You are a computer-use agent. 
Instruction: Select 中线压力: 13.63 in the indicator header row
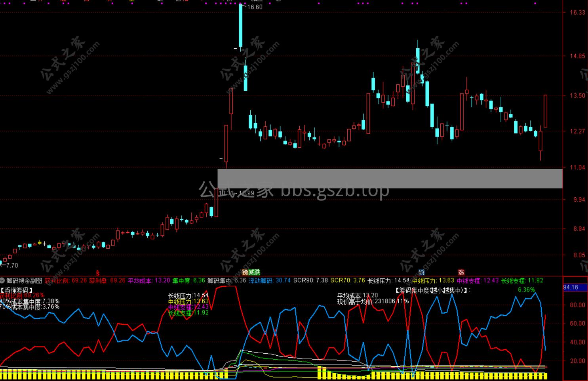pyautogui.click(x=433, y=281)
